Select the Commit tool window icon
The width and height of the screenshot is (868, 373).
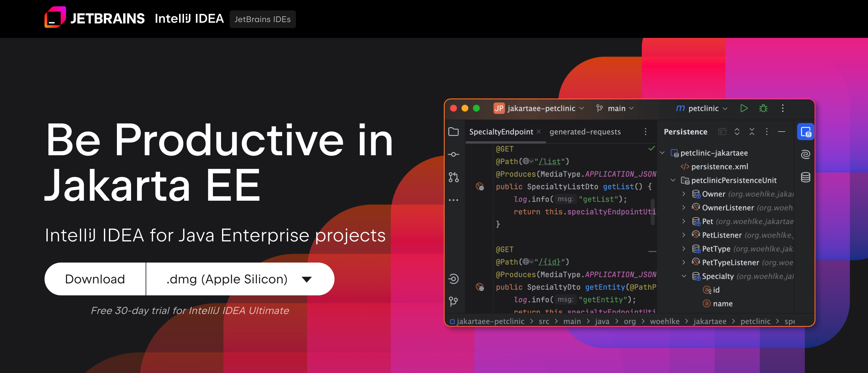pos(454,154)
